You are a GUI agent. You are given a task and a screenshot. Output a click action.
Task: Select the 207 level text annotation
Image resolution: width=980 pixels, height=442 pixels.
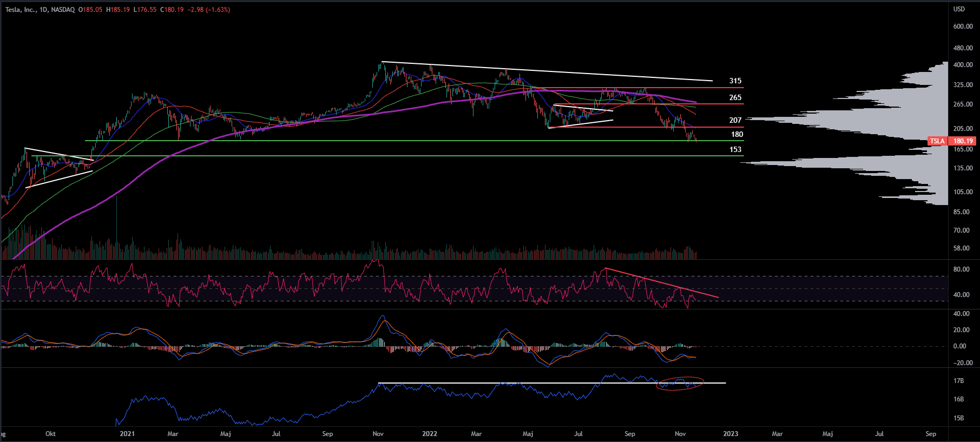(x=735, y=120)
